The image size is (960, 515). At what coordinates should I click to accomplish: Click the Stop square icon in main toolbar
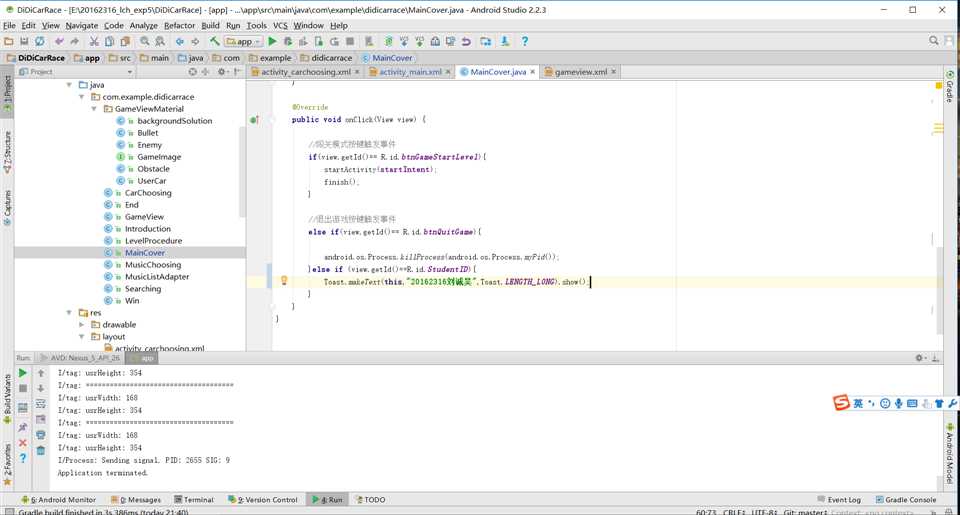point(350,42)
